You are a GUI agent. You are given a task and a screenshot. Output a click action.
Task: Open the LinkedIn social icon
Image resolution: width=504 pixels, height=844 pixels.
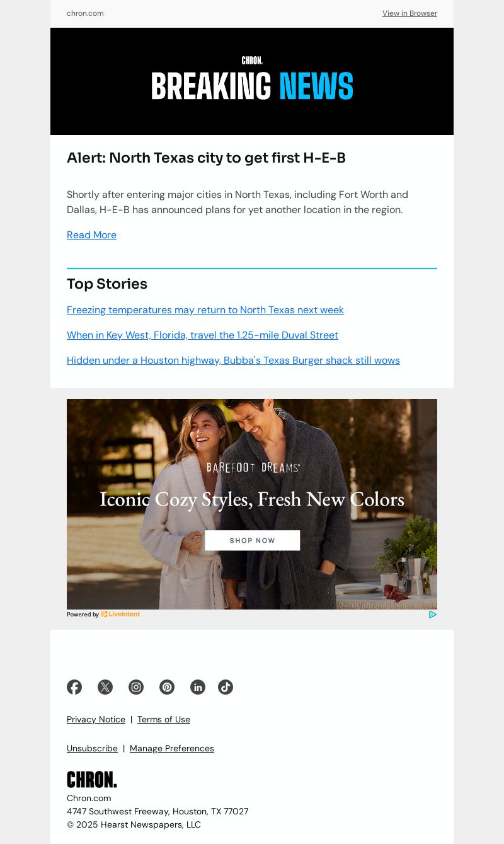point(198,687)
